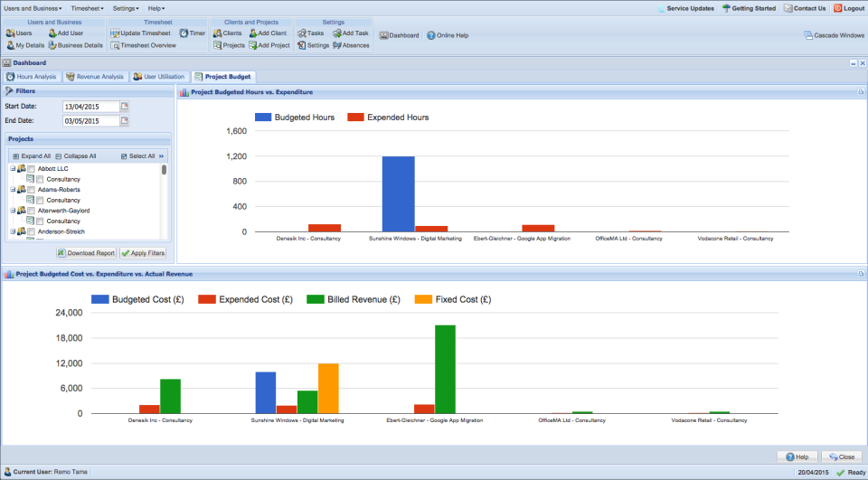Check the Adams-Roberts checkbox

pyautogui.click(x=31, y=190)
